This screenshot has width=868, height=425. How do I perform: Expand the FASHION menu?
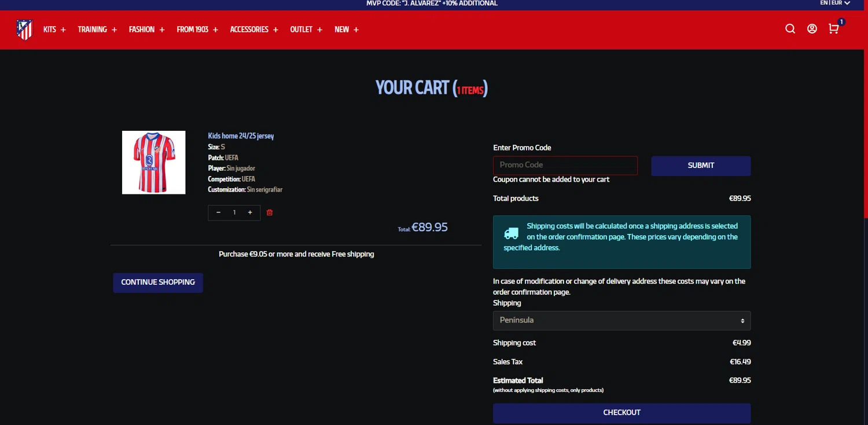147,30
